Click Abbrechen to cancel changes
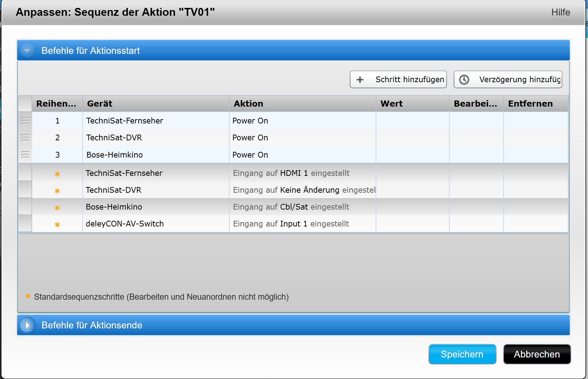588x379 pixels. click(x=537, y=354)
